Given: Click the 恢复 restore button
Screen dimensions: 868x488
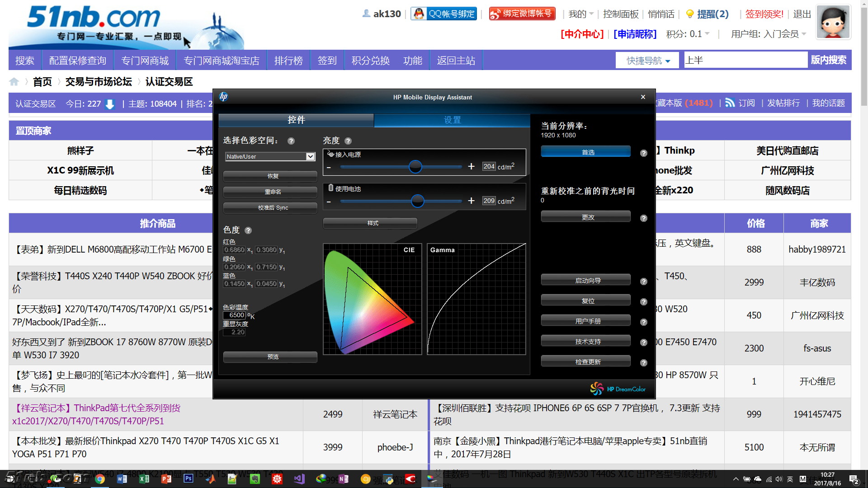Looking at the screenshot, I should pyautogui.click(x=270, y=176).
